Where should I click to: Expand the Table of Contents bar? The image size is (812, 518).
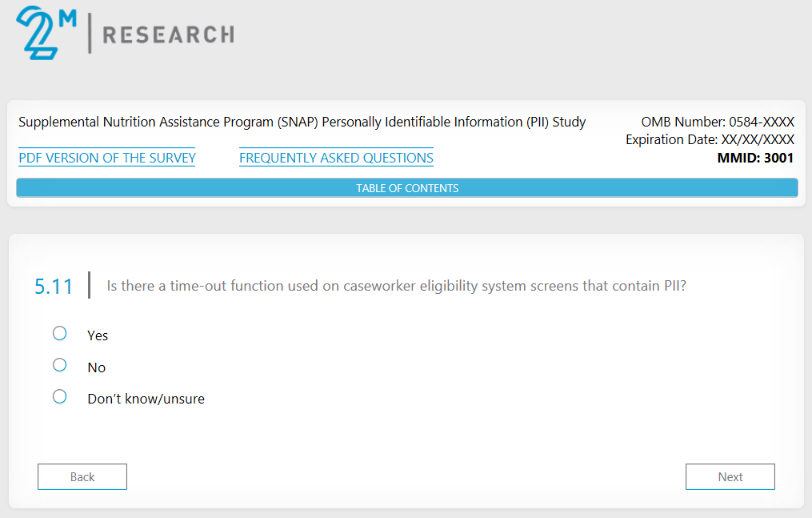click(x=406, y=188)
